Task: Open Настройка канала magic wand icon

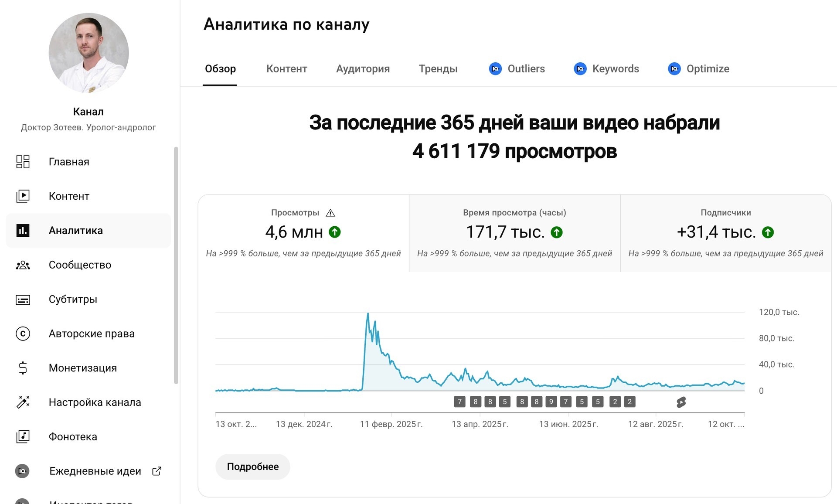Action: [x=23, y=402]
